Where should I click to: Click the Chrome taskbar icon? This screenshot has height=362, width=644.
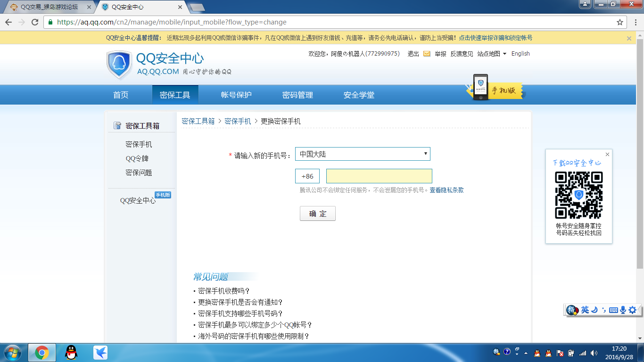click(42, 353)
